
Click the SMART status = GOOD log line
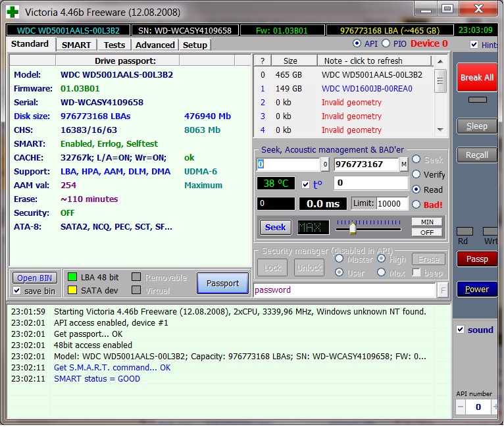tap(97, 379)
